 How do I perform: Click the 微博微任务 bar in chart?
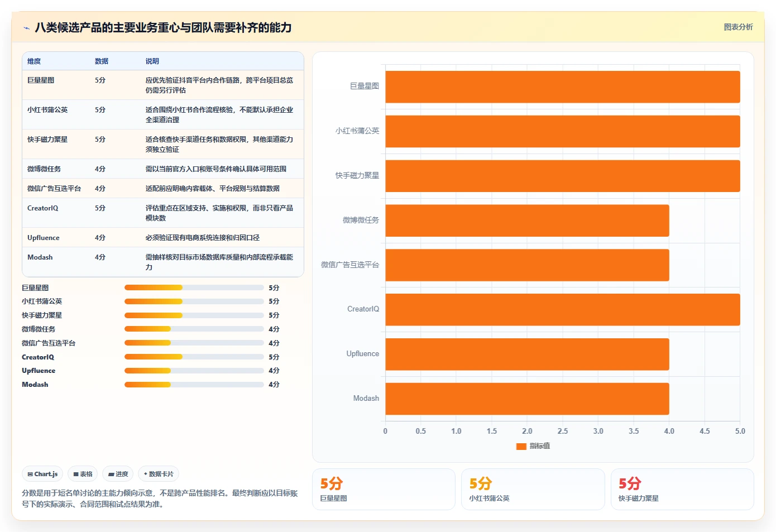tap(527, 221)
